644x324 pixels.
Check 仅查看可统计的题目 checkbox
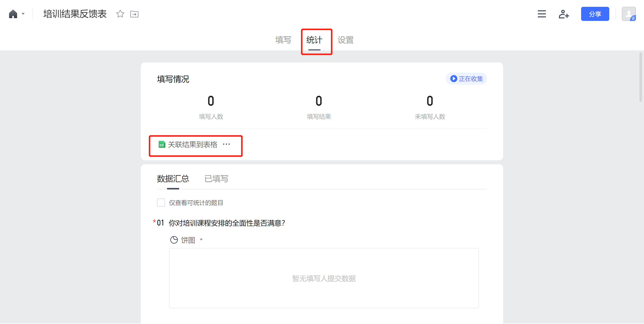coord(161,203)
